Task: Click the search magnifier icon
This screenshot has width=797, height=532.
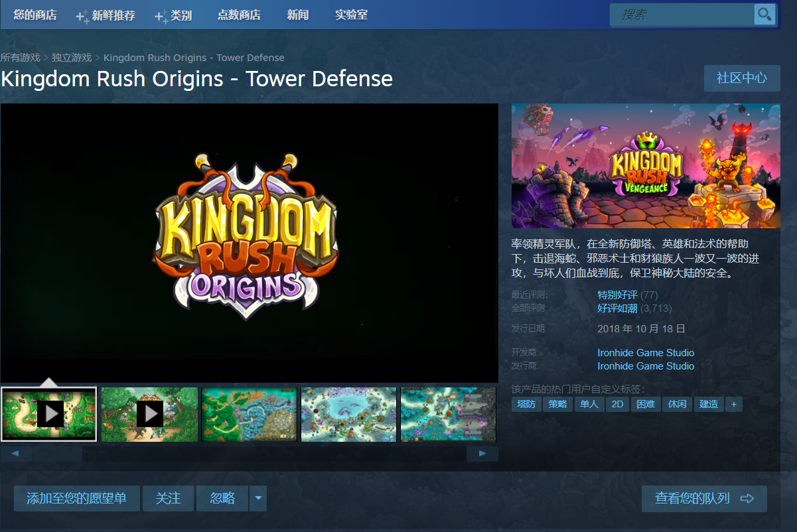Action: [x=764, y=14]
